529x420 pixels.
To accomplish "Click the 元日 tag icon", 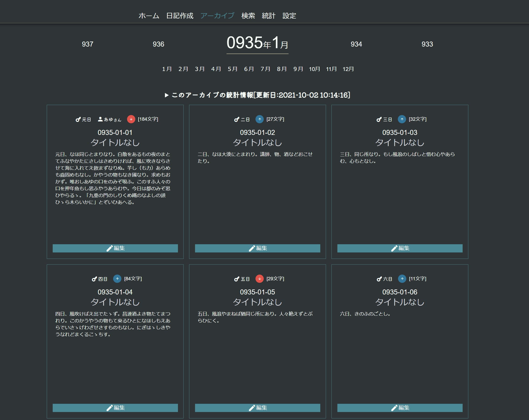I will (x=78, y=120).
